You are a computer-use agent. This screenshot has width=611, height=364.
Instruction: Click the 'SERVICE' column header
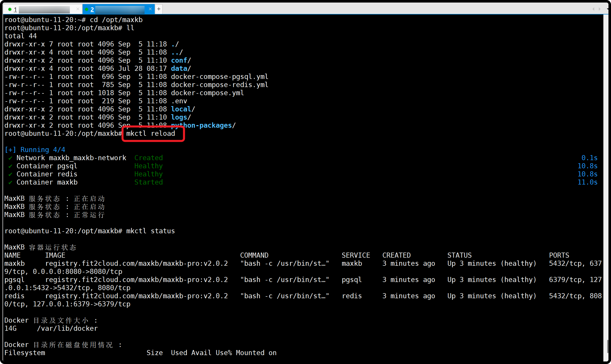pos(356,255)
